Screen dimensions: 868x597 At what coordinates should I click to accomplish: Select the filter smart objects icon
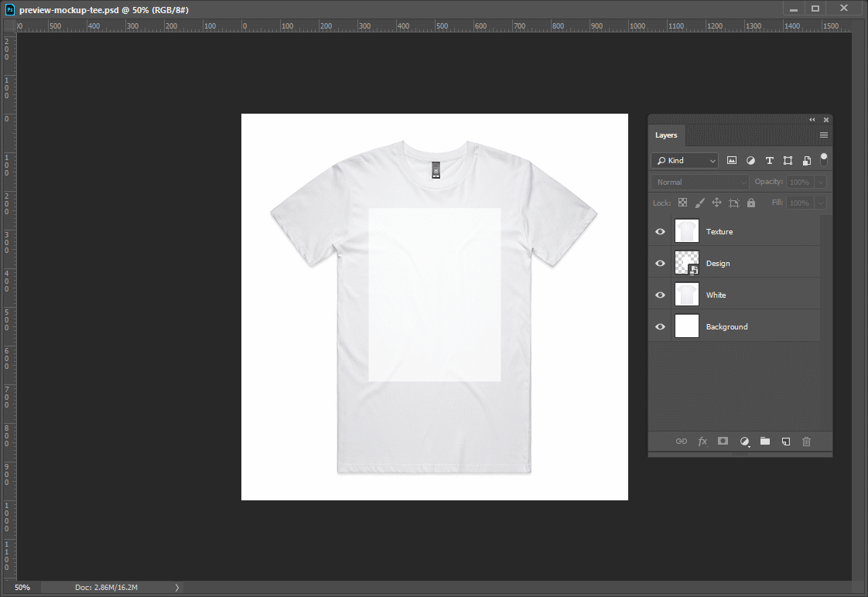click(x=806, y=160)
